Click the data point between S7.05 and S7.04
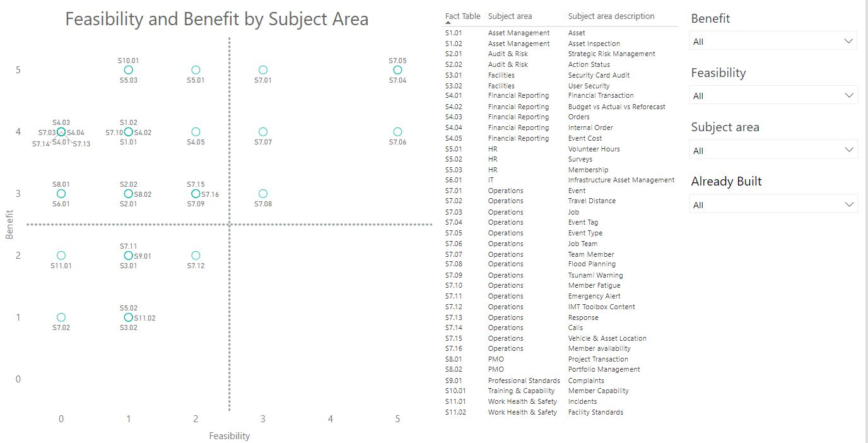This screenshot has width=868, height=443. (x=397, y=70)
